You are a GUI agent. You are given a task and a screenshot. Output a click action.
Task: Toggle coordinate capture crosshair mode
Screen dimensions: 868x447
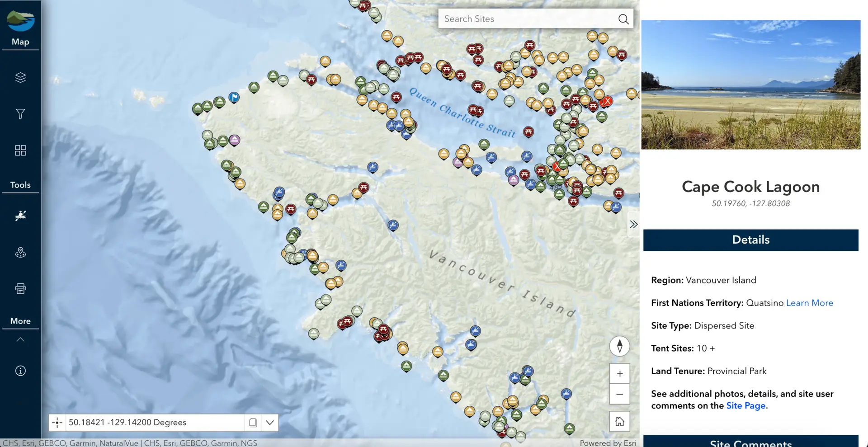pyautogui.click(x=57, y=423)
